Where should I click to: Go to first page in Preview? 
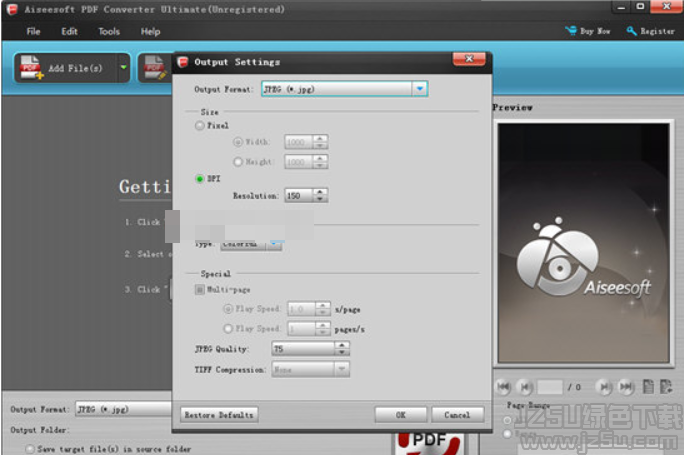(504, 387)
